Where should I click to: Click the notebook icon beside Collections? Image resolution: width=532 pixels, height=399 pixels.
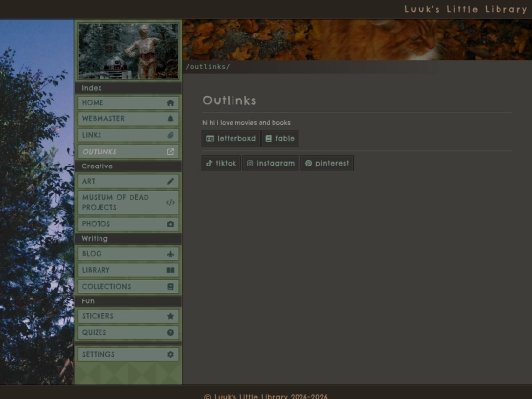(170, 287)
